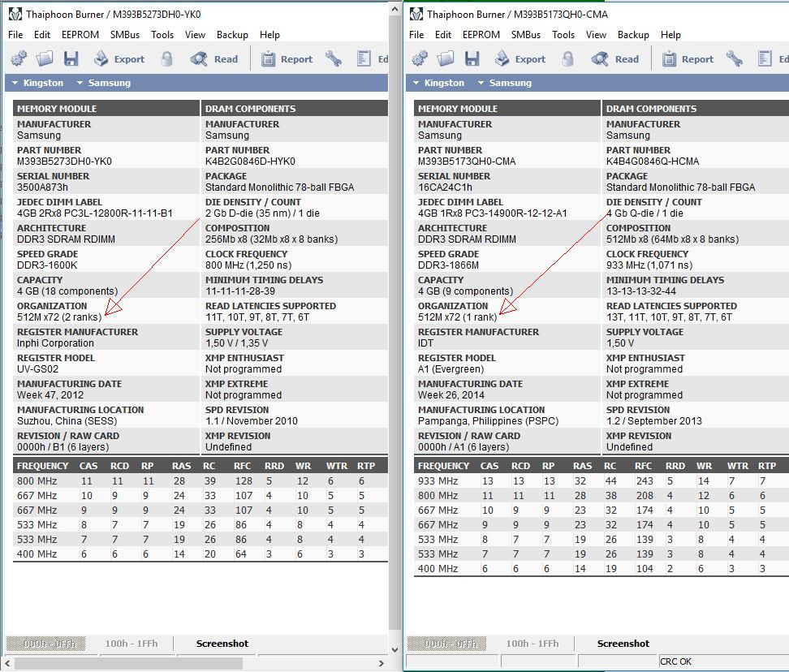Select Screenshot tab in left window
Image resolution: width=789 pixels, height=672 pixels.
(x=222, y=644)
